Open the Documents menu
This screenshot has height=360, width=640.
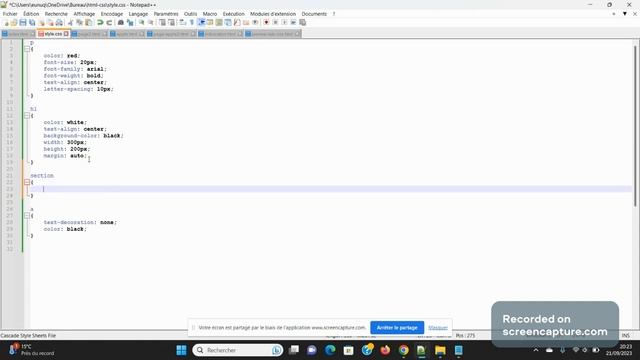pyautogui.click(x=314, y=14)
